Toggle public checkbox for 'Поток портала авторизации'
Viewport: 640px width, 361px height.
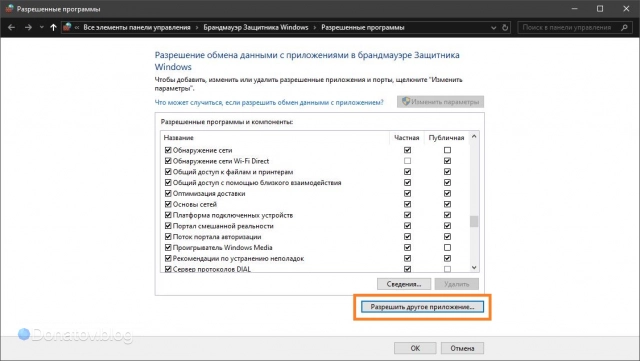(x=447, y=236)
